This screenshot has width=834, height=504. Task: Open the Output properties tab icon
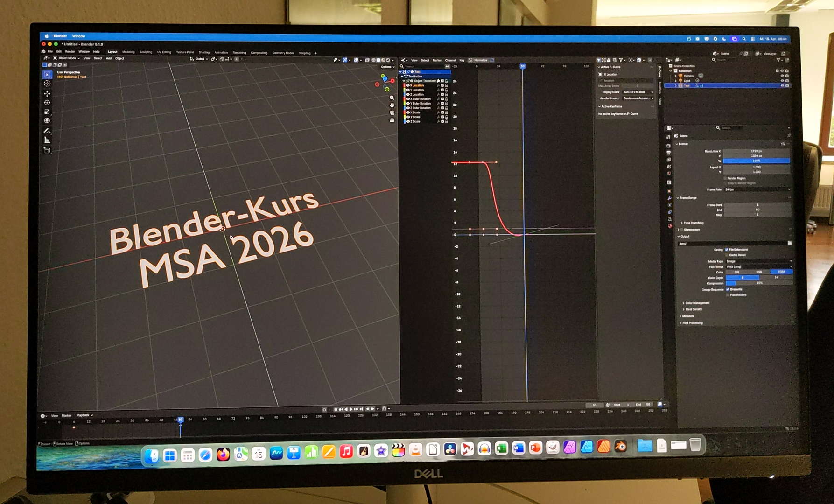[669, 152]
